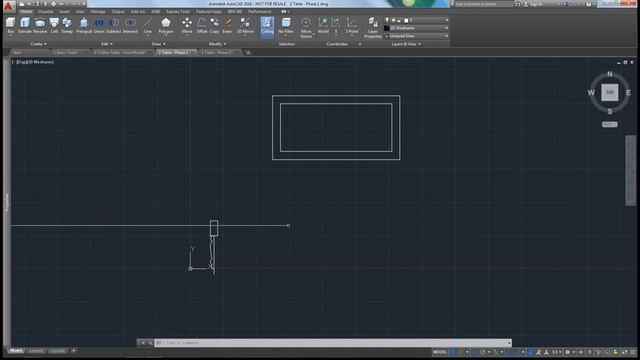Toggle polar tracking in status bar
The image size is (640, 360).
pyautogui.click(x=482, y=352)
